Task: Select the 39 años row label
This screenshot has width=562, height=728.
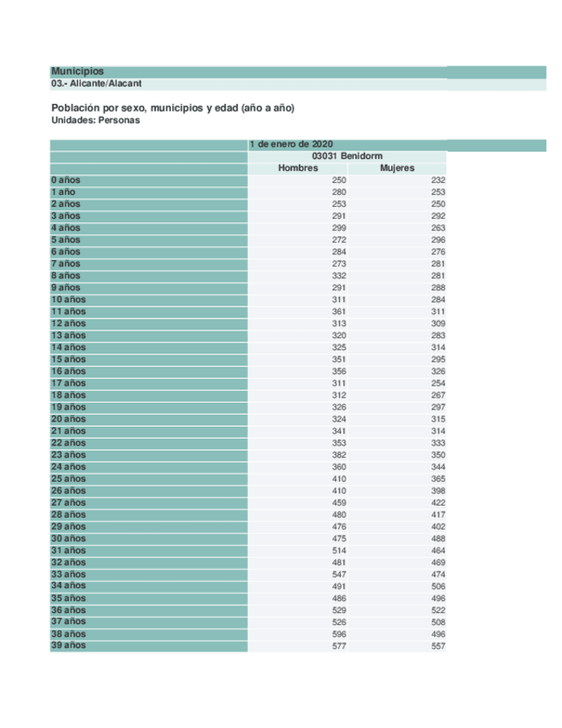Action: (68, 645)
